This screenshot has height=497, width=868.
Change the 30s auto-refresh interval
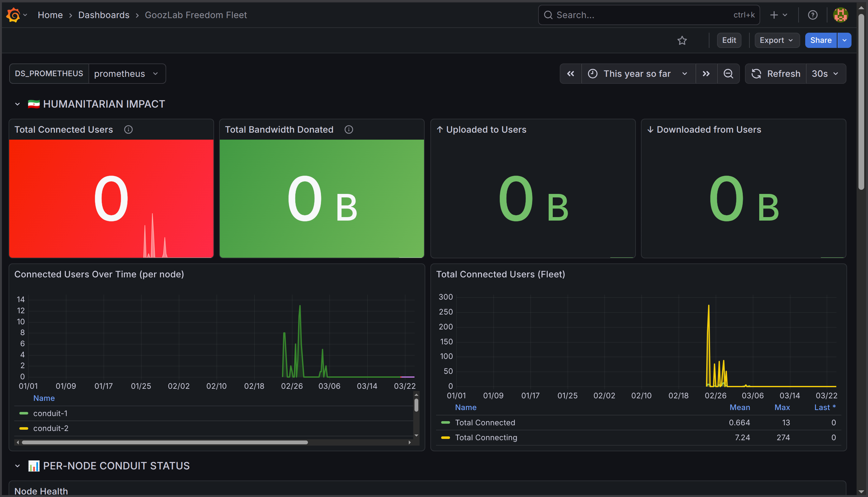pos(825,73)
